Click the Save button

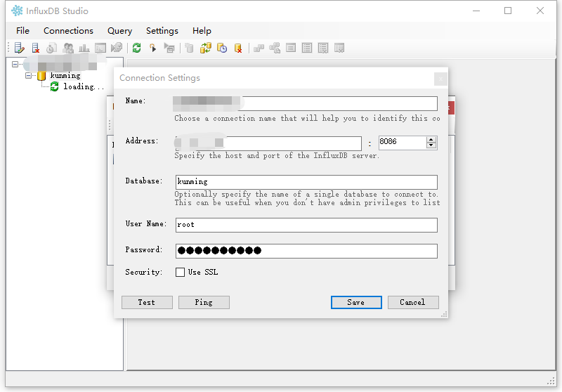point(356,302)
